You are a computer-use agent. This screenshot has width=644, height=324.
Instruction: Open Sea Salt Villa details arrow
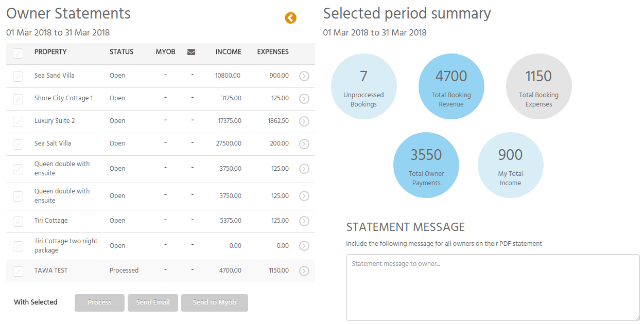click(304, 144)
